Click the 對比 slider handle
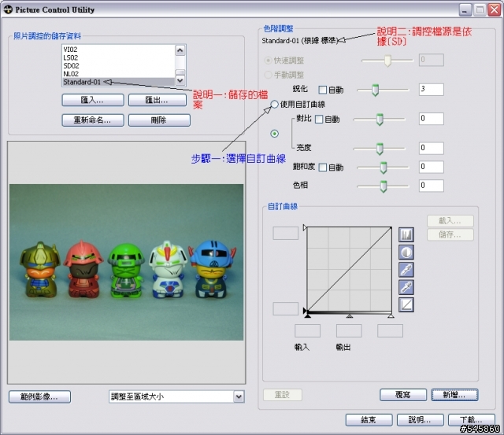The image size is (504, 435). point(380,120)
